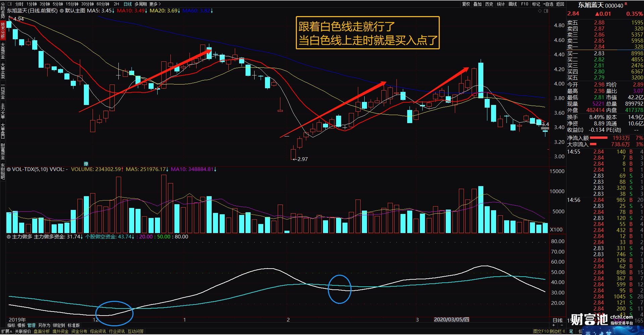Viewport: 644px width, 335px height.
Task: Select the 3分钟 period
Action: pos(45,4)
